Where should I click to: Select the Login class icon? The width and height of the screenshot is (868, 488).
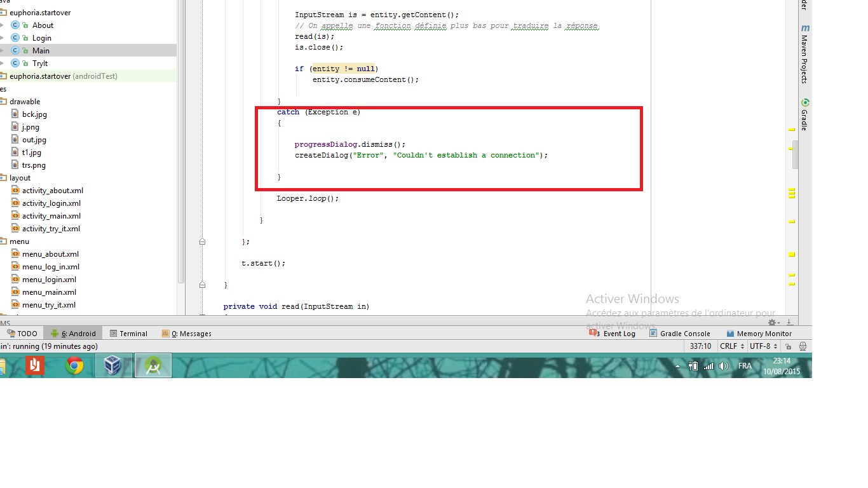tap(15, 38)
